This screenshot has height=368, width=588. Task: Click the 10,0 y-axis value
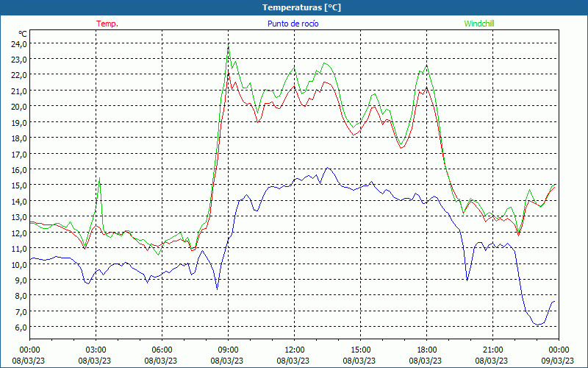pyautogui.click(x=20, y=264)
